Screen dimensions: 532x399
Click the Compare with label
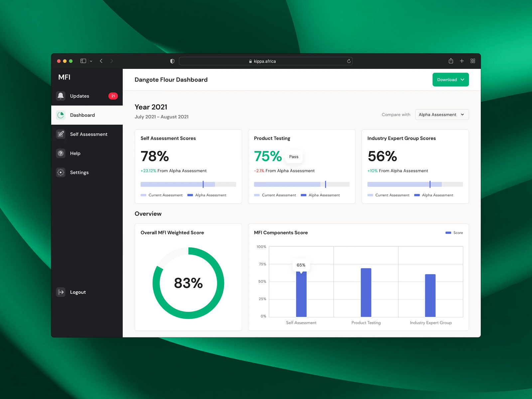coord(396,115)
